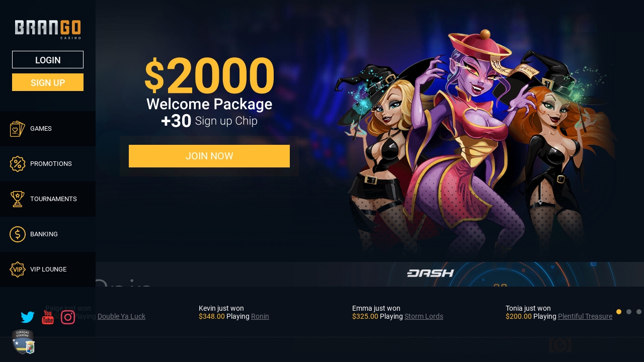
Task: Select the third carousel dot
Action: pyautogui.click(x=639, y=312)
